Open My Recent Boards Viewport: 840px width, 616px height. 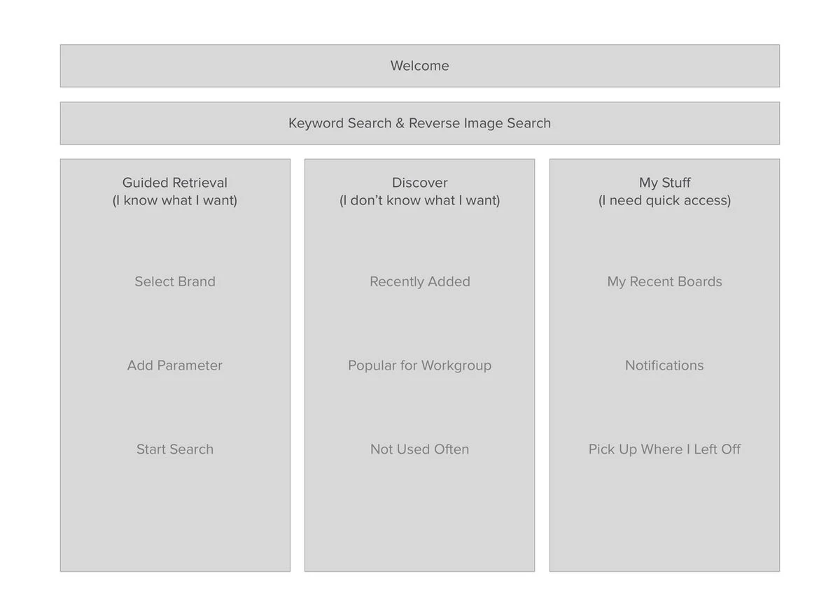pos(664,281)
